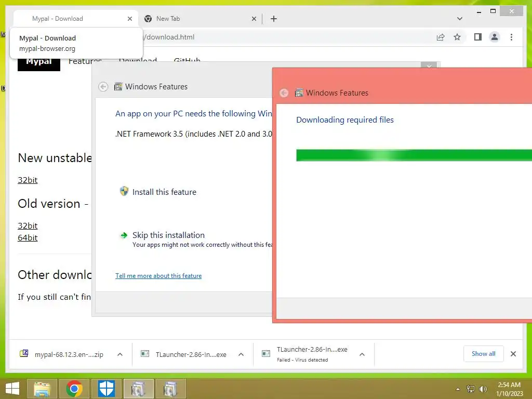Viewport: 532px width, 399px height.
Task: Click back arrow in red Windows Features window
Action: point(284,93)
